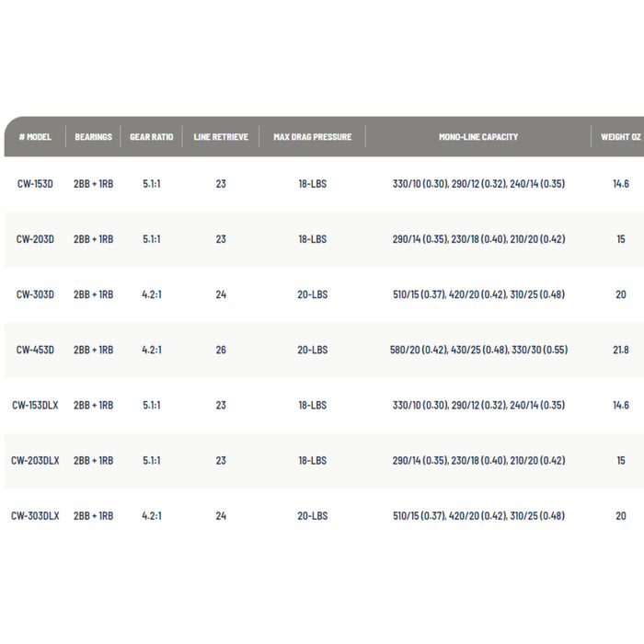Click the WEIGHT OZ column header

(621, 137)
